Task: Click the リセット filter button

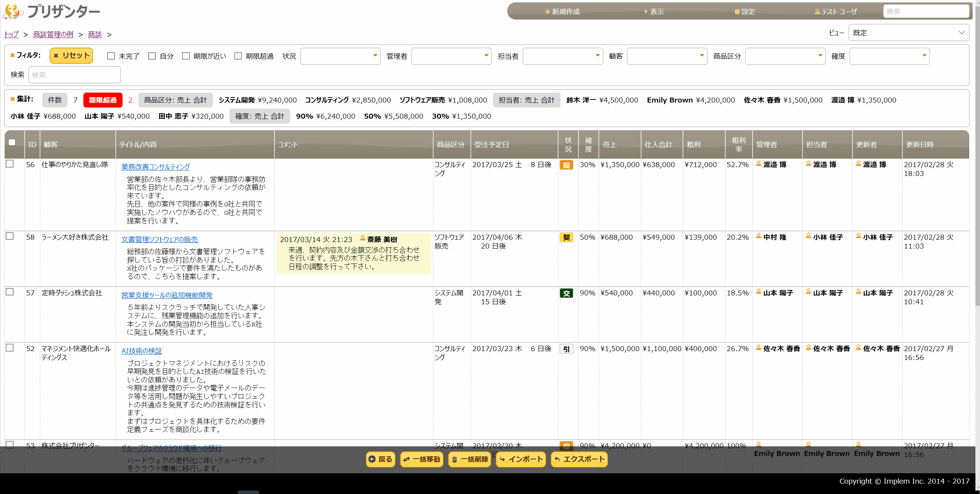Action: coord(71,56)
